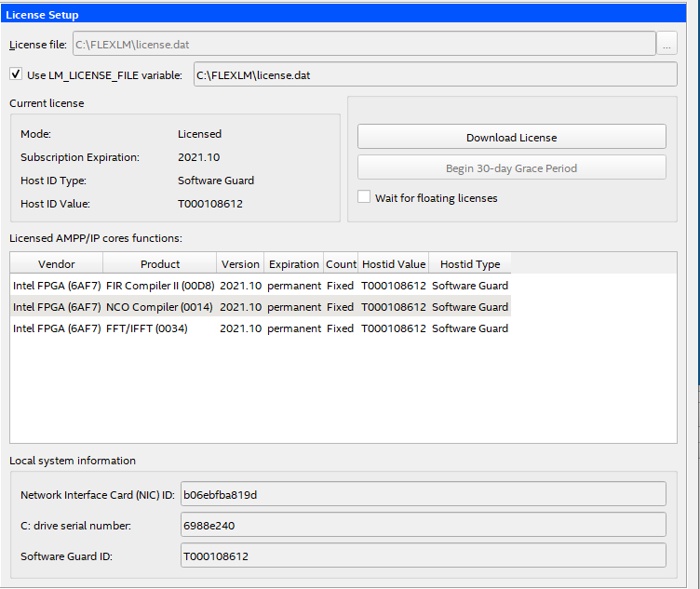Click the Software Guard ID field
700x589 pixels.
[x=423, y=556]
